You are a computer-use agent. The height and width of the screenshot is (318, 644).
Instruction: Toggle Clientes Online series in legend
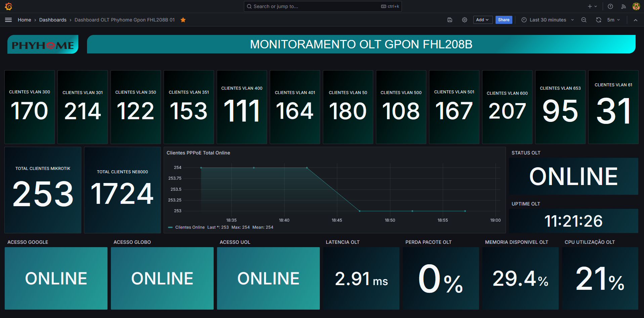coord(190,227)
